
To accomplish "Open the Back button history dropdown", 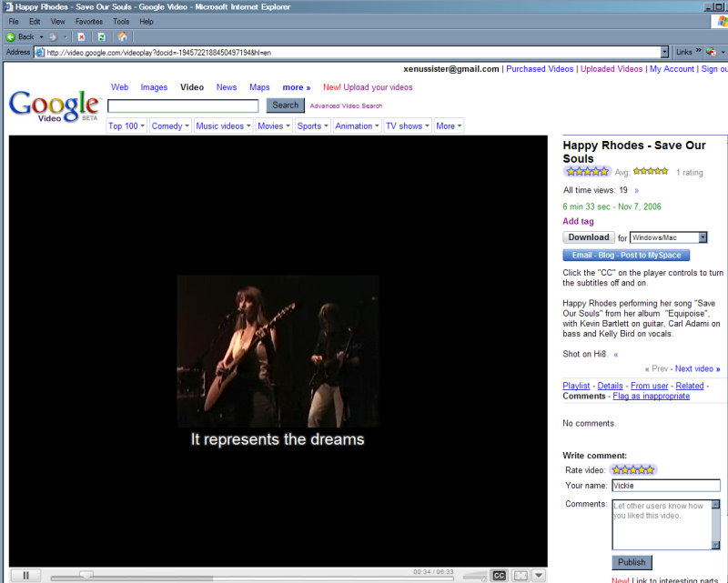I will (41, 36).
